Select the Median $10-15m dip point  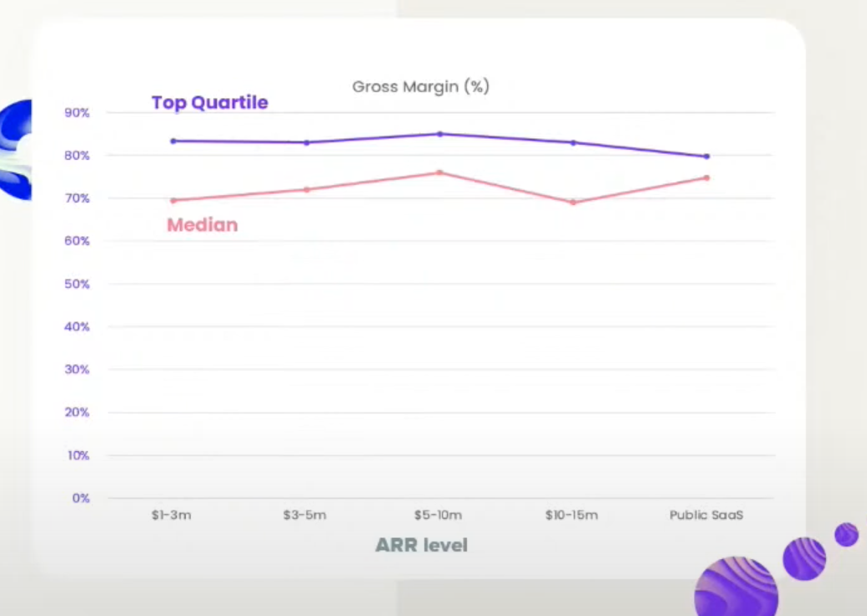[573, 203]
